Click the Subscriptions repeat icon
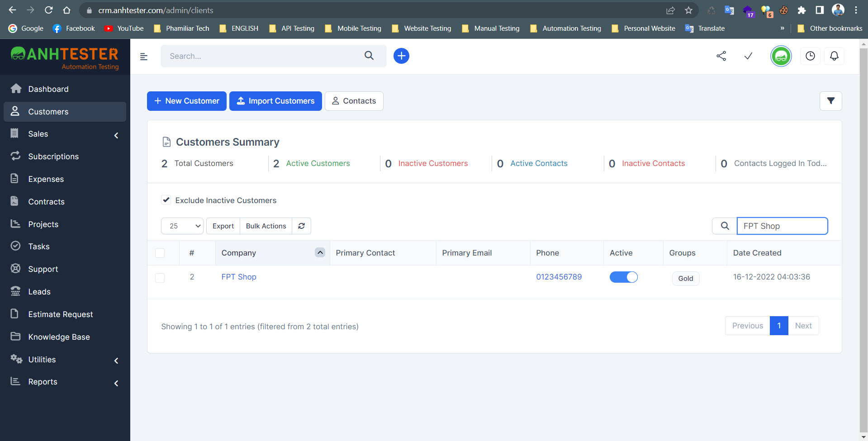Screen dimensions: 868x441 15,156
